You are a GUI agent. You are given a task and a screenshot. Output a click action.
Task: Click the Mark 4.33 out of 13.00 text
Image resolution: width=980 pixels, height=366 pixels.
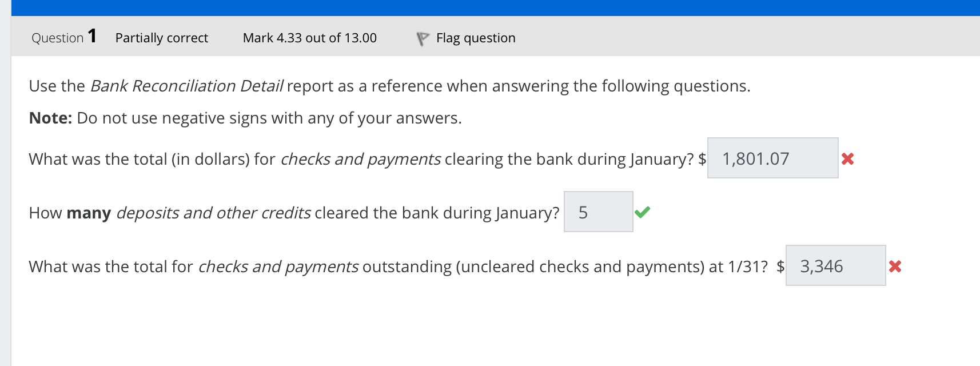tap(309, 38)
